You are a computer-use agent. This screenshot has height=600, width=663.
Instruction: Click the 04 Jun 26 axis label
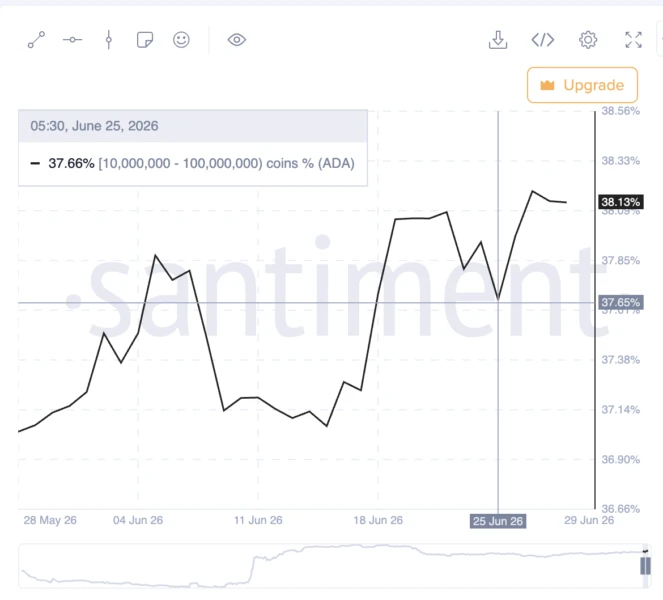coord(138,520)
